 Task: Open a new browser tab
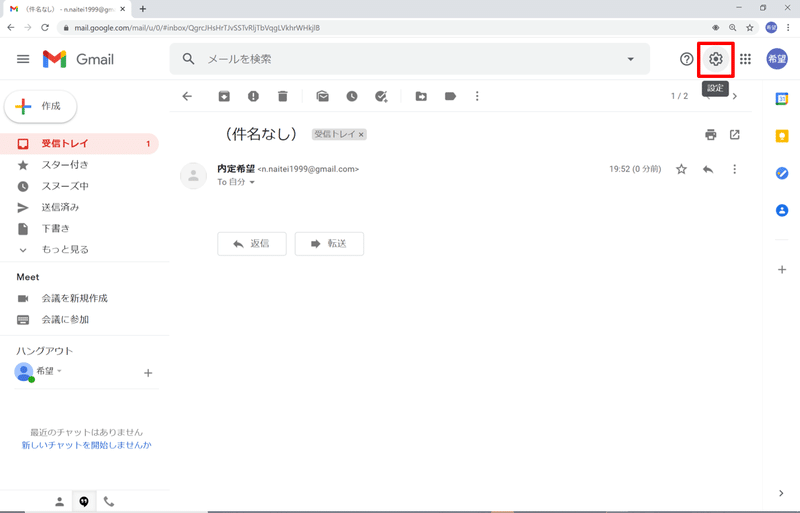143,9
